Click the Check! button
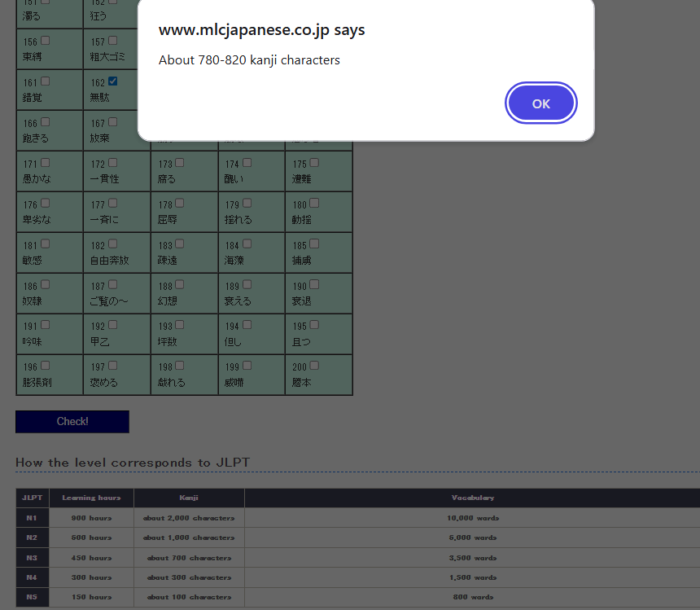The width and height of the screenshot is (700, 610). tap(72, 422)
